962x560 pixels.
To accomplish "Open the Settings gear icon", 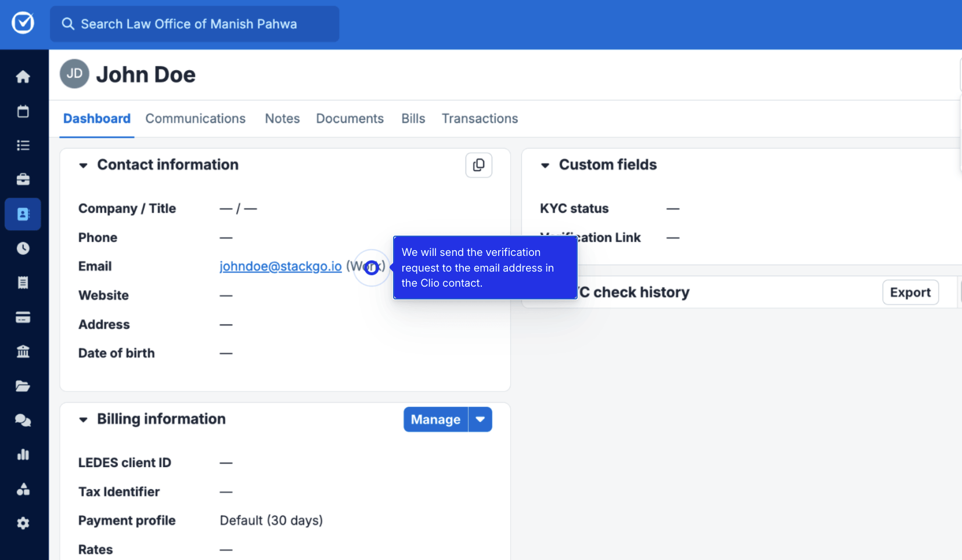I will pos(23,523).
